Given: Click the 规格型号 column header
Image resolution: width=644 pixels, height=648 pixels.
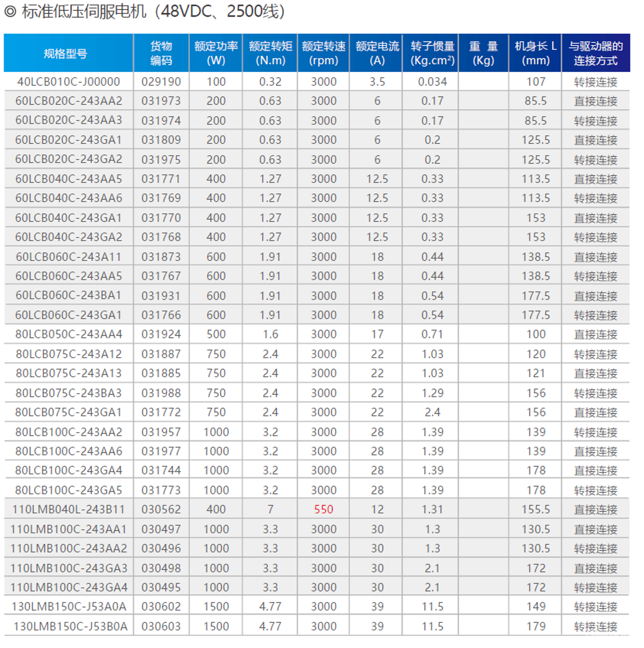Looking at the screenshot, I should pos(66,54).
